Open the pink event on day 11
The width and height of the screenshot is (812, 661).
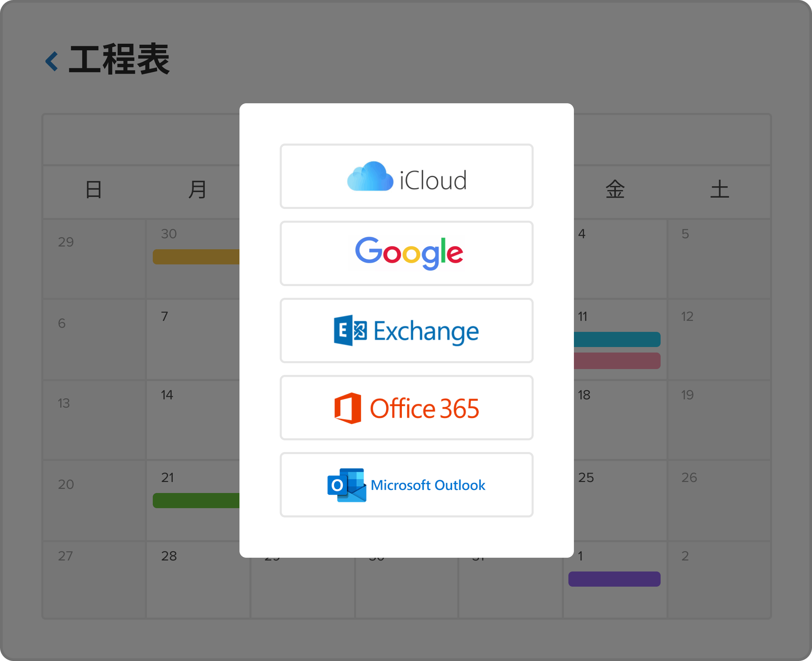pyautogui.click(x=617, y=360)
